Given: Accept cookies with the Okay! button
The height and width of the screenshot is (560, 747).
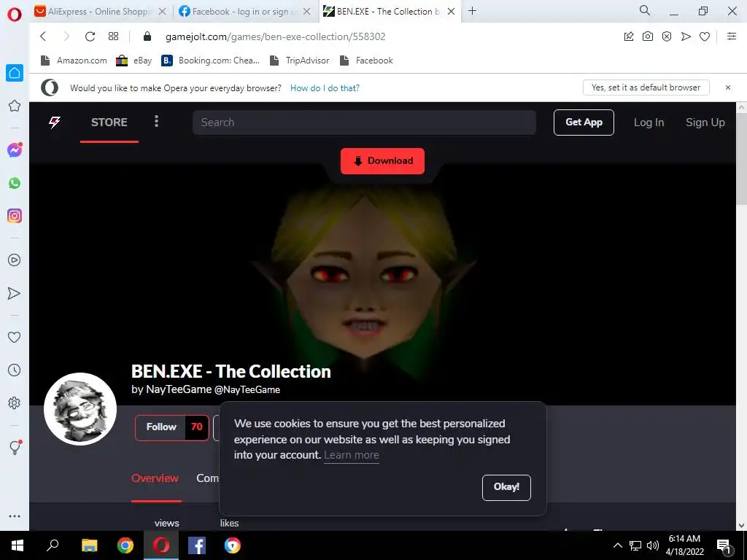Looking at the screenshot, I should 506,487.
